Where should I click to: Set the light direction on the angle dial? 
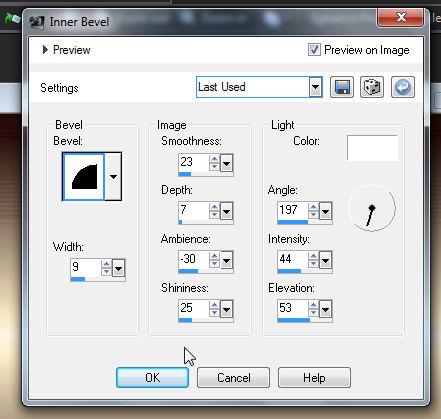tap(372, 208)
